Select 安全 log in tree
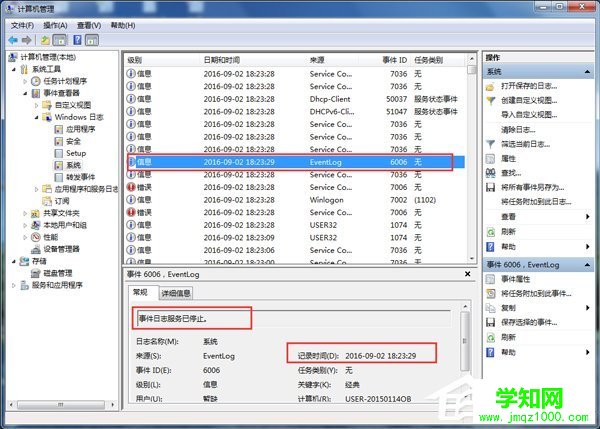The width and height of the screenshot is (600, 429). 73,141
